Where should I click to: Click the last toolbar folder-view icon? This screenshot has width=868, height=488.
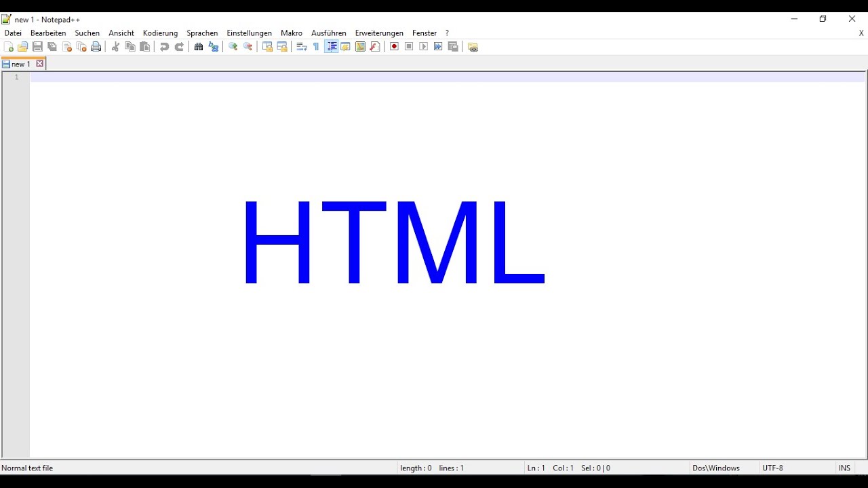(473, 47)
